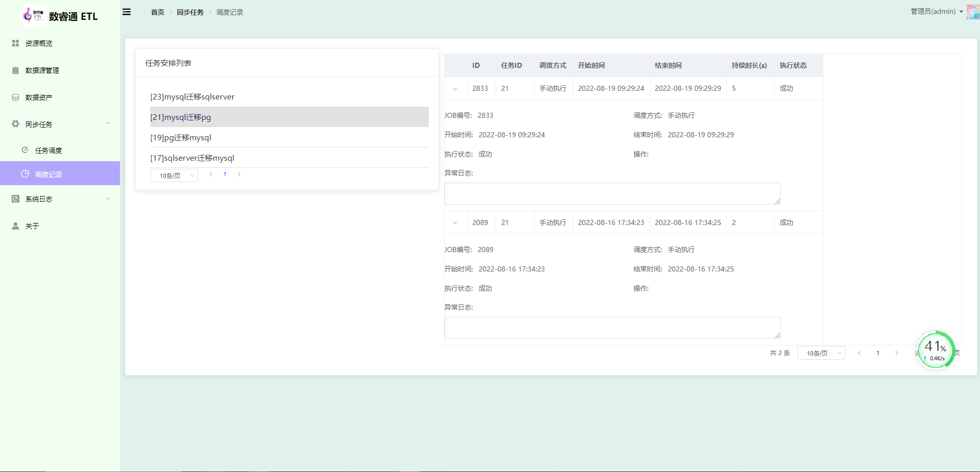This screenshot has width=980, height=472.
Task: Open 资源概览 menu item
Action: click(x=60, y=43)
